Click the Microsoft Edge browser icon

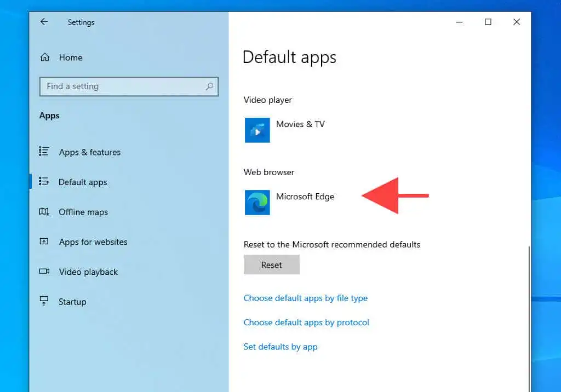257,203
